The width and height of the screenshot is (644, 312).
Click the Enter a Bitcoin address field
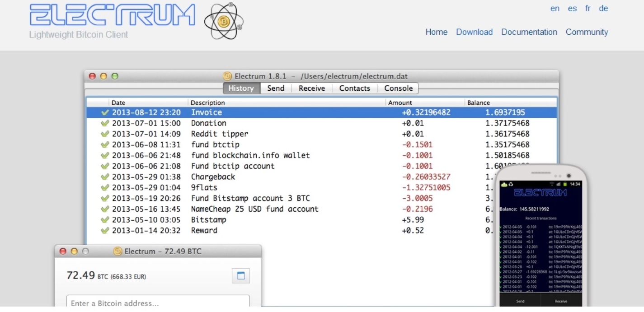tap(158, 302)
